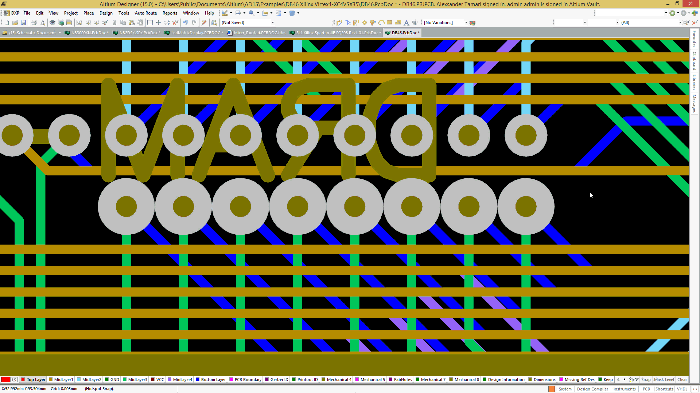700x393 pixels.
Task: Click the Clear Filter icon
Action: [x=175, y=22]
